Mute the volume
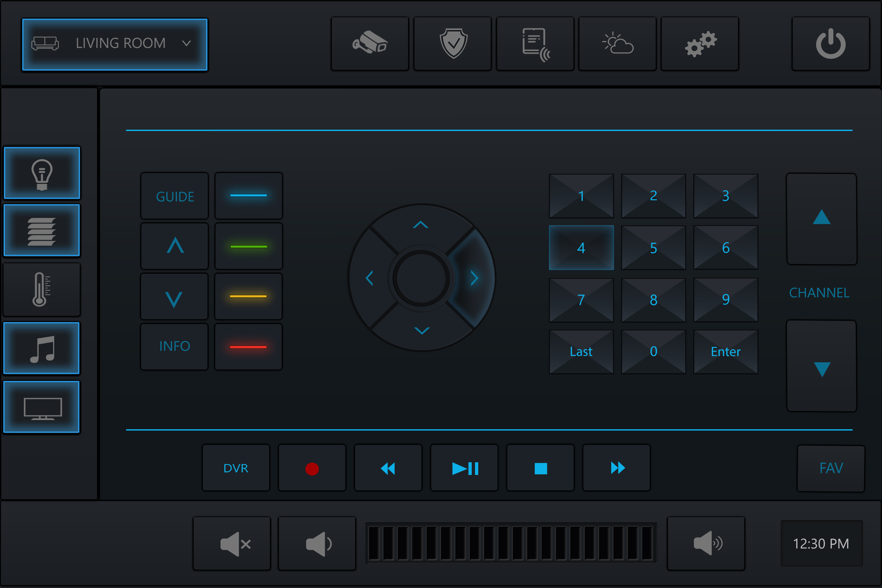Image resolution: width=882 pixels, height=588 pixels. click(x=232, y=543)
